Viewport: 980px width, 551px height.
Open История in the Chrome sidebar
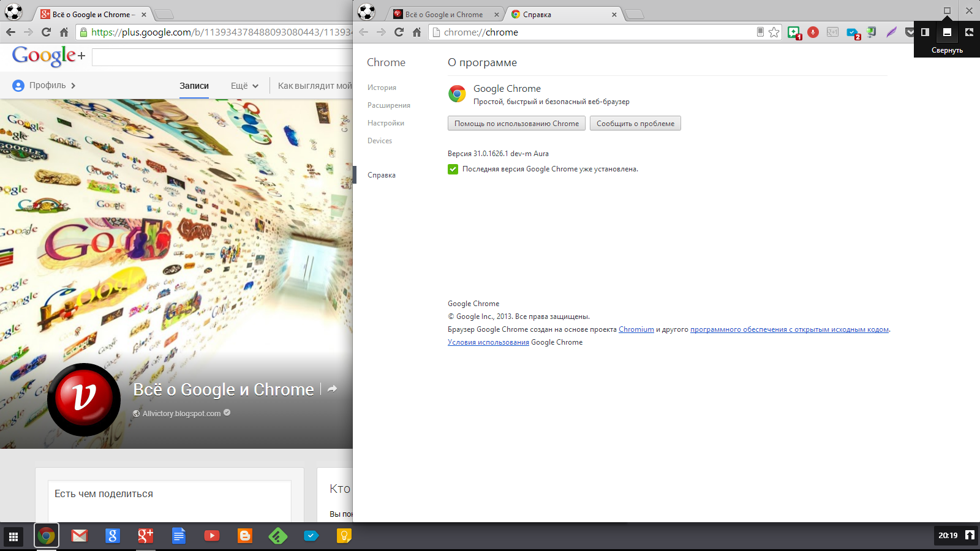point(382,88)
